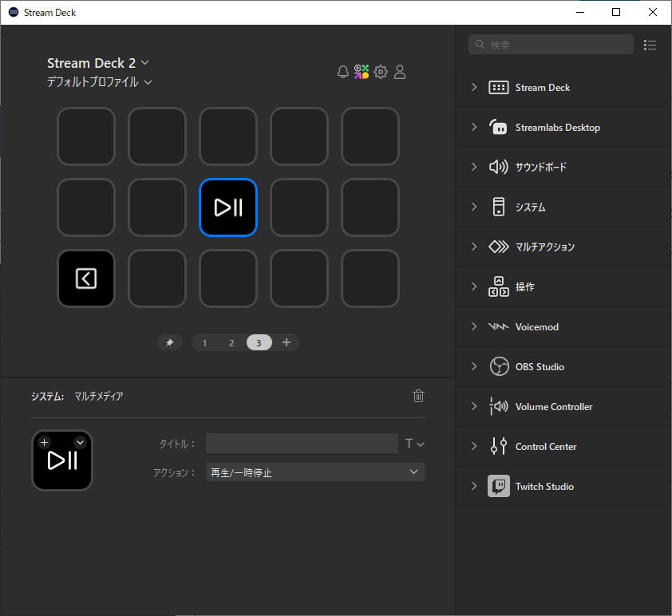Click the plus badge on key icon preview

pos(44,442)
